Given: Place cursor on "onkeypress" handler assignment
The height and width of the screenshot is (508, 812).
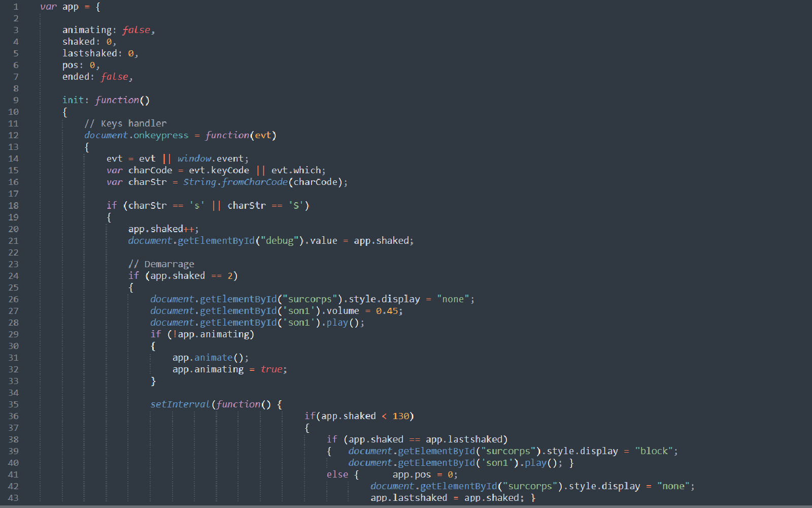Looking at the screenshot, I should (161, 135).
